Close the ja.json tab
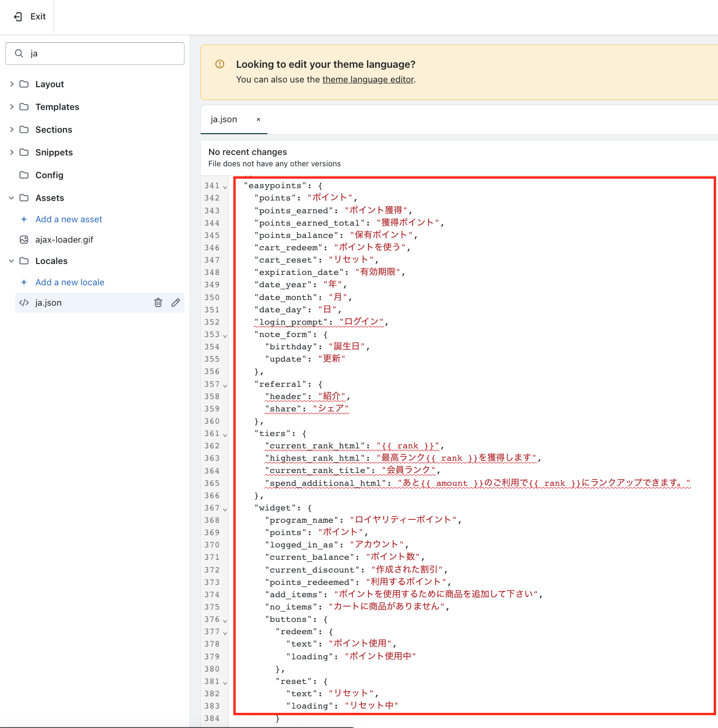The height and width of the screenshot is (728, 718). [258, 119]
